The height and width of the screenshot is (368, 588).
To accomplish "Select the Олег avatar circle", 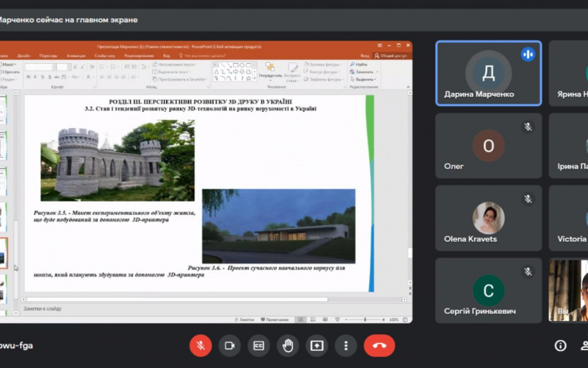I will 489,146.
